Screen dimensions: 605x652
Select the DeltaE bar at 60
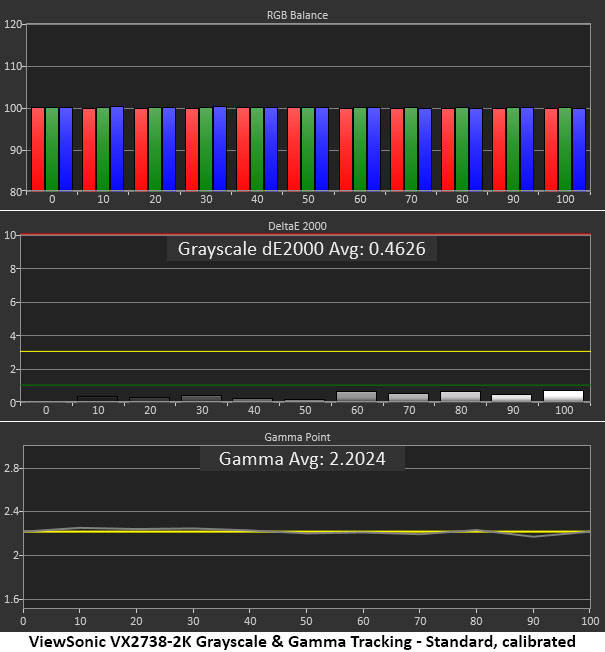[357, 397]
